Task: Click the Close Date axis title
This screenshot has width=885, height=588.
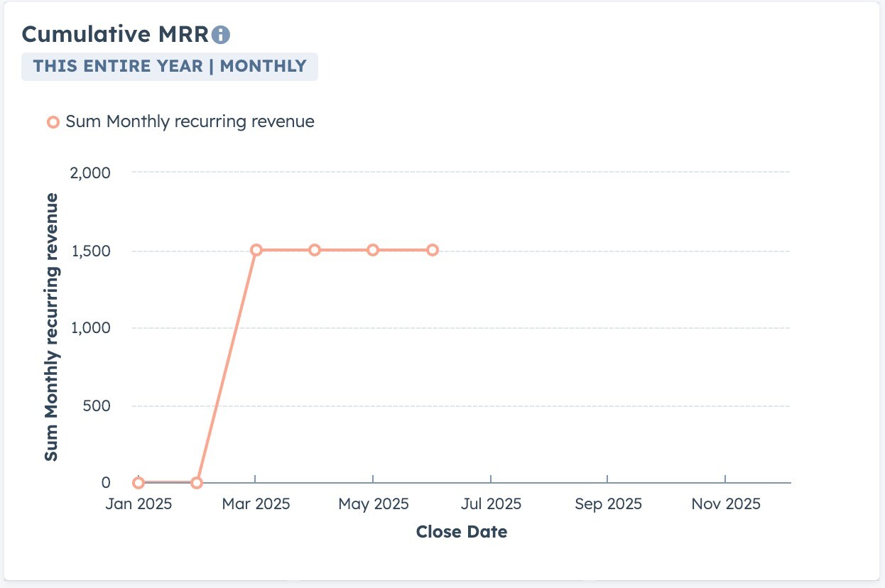Action: tap(462, 532)
